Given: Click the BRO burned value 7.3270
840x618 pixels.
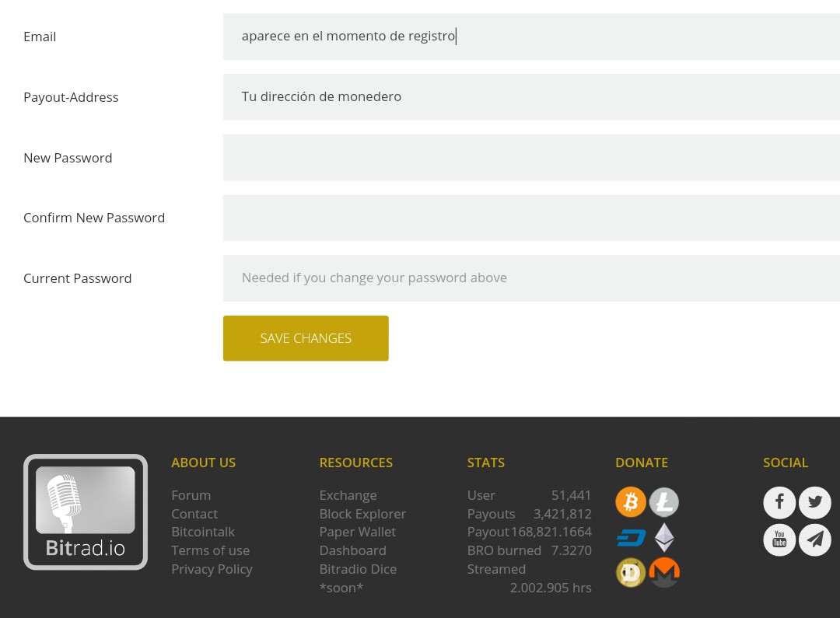Looking at the screenshot, I should [572, 550].
